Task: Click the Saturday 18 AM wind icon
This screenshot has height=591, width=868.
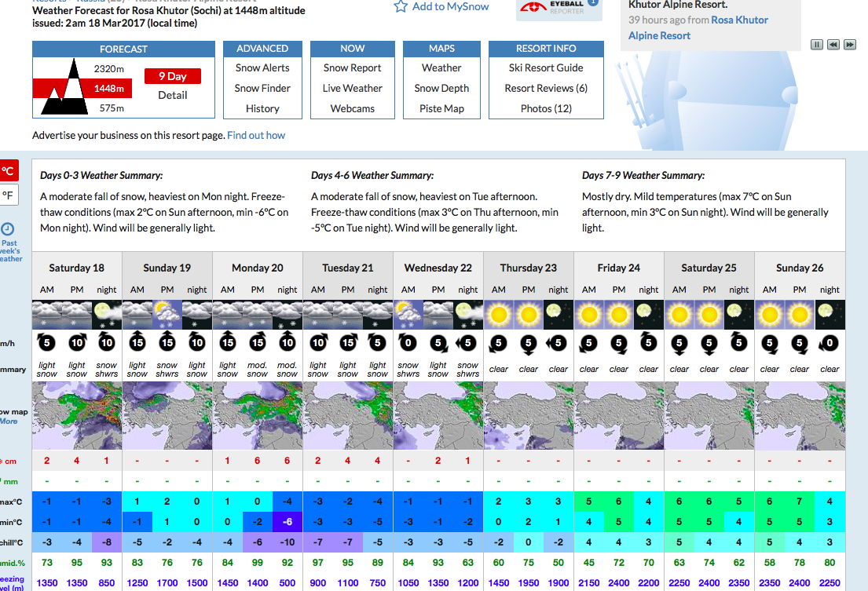Action: tap(47, 342)
